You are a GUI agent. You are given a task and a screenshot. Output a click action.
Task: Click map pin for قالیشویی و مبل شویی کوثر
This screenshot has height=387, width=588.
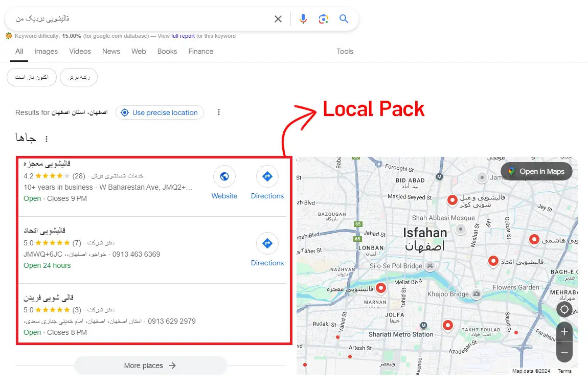click(453, 200)
